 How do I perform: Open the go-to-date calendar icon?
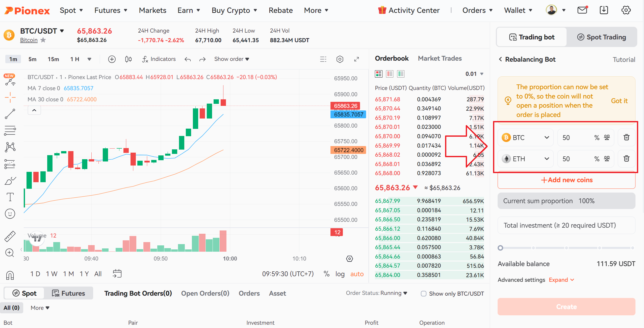(x=117, y=274)
